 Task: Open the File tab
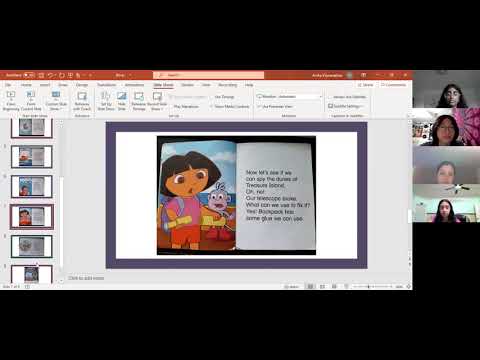(x=8, y=85)
